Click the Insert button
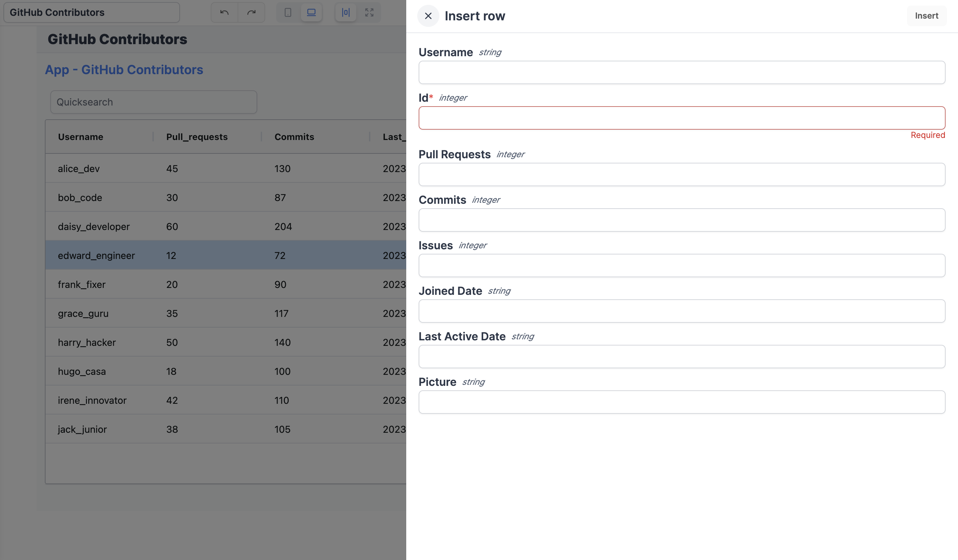This screenshot has height=560, width=958. click(927, 16)
